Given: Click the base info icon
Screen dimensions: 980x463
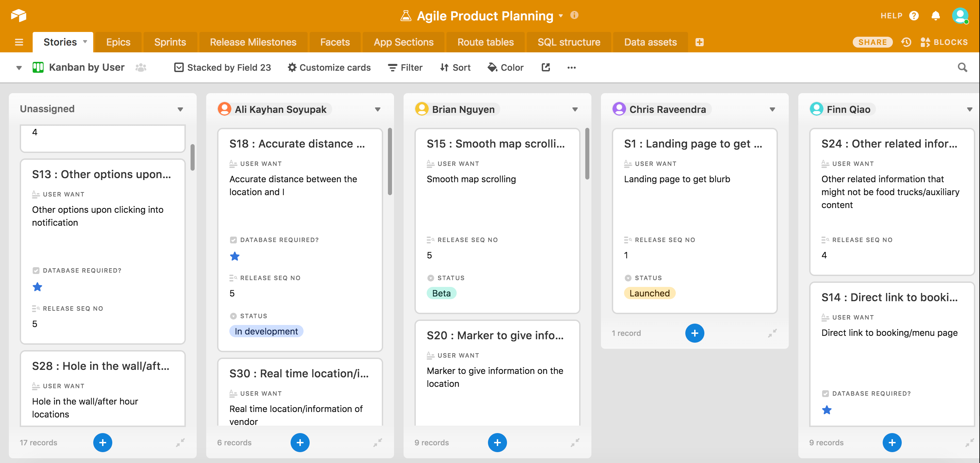Looking at the screenshot, I should click(x=574, y=15).
